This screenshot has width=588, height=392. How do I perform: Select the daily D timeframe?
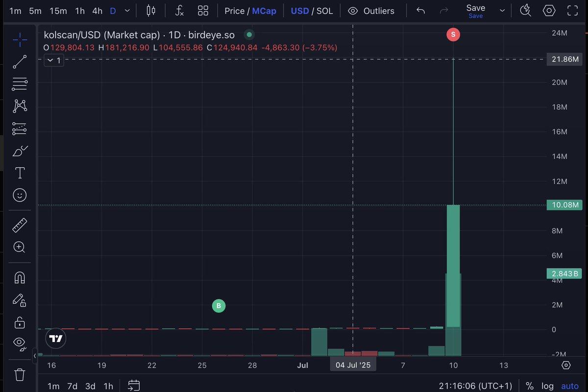[113, 11]
